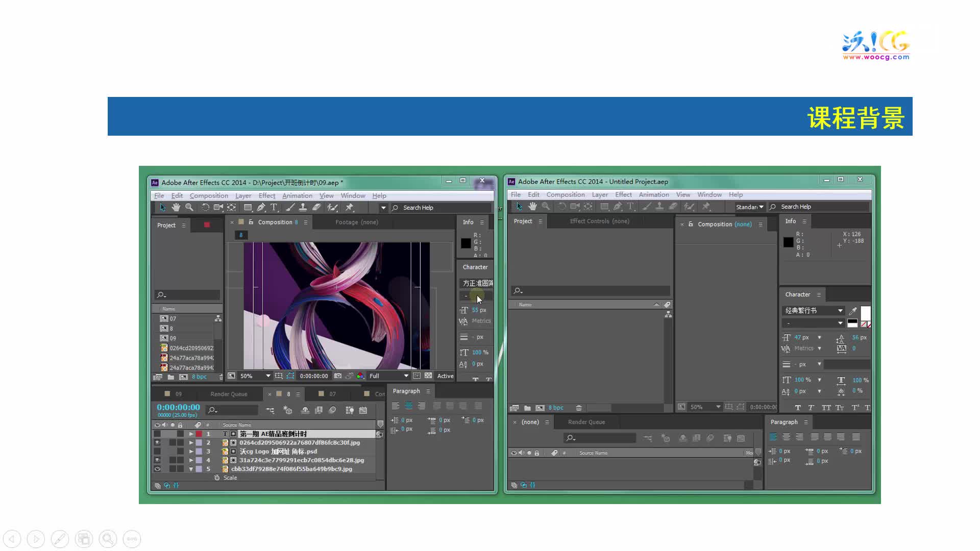Select the Rectangle shape tool in left AE window
Image resolution: width=980 pixels, height=551 pixels.
pos(248,207)
